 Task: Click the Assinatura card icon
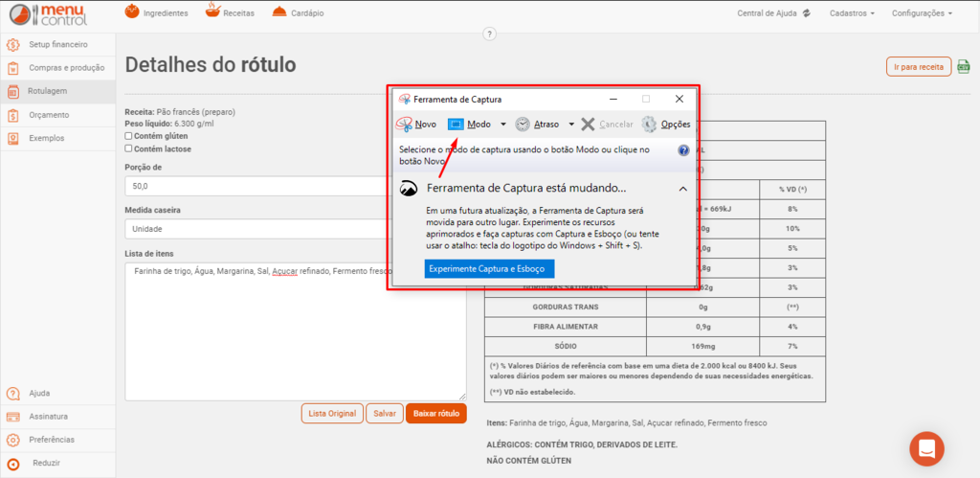click(13, 417)
